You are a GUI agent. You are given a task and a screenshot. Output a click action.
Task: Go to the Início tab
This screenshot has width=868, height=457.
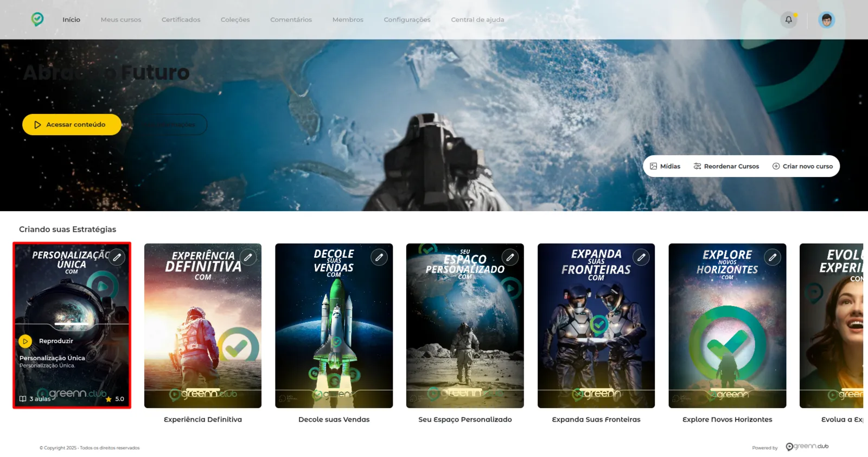[x=71, y=20]
